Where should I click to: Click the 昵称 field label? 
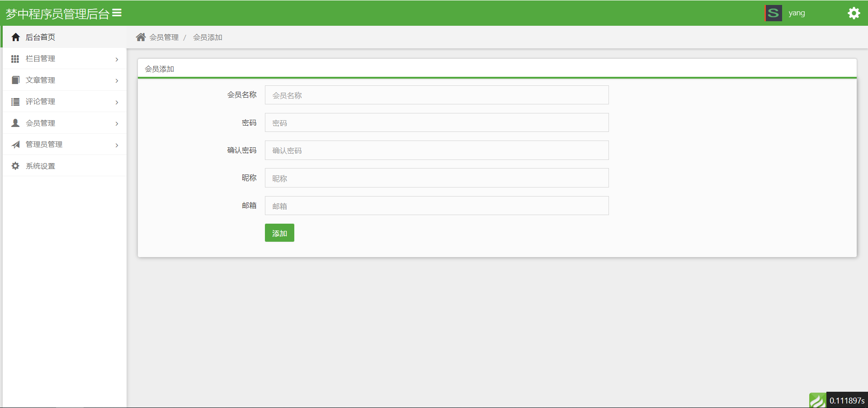(x=249, y=178)
